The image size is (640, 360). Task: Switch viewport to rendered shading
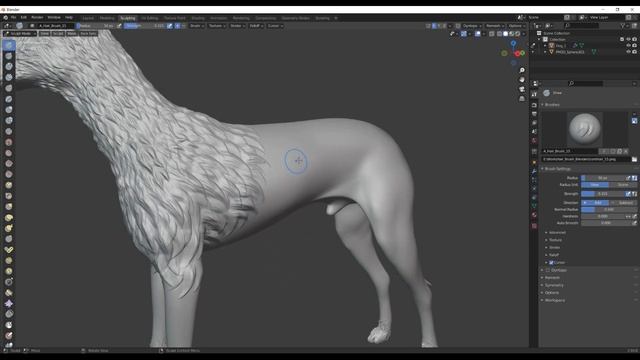pyautogui.click(x=518, y=34)
